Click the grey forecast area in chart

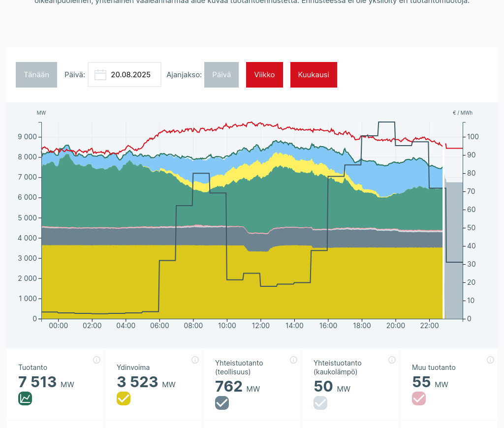click(x=454, y=246)
